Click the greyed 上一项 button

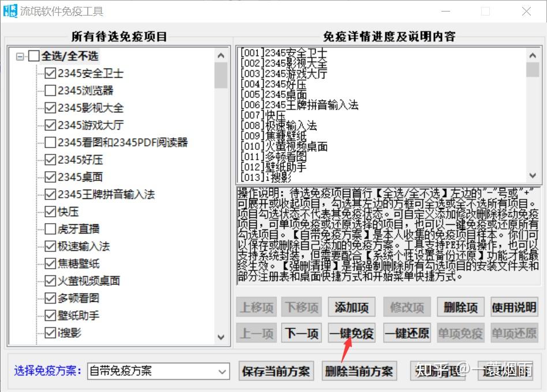click(x=256, y=333)
